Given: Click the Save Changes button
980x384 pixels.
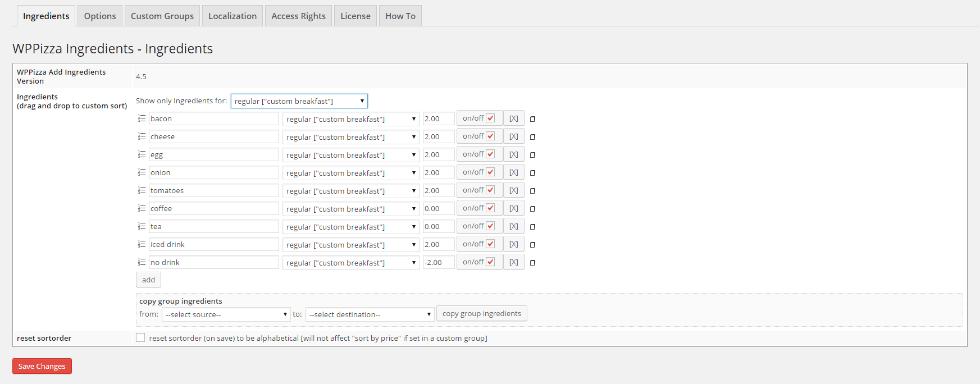Looking at the screenshot, I should click(x=42, y=366).
